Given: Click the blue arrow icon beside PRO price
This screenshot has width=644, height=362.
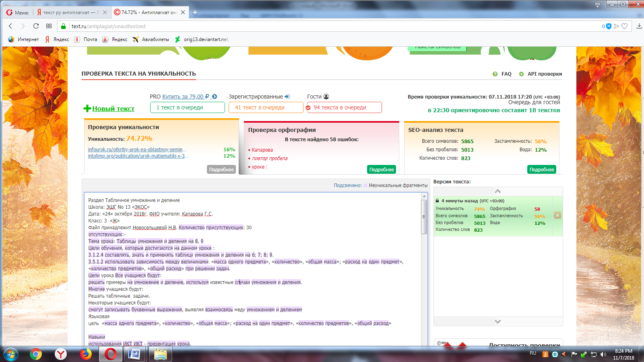Looking at the screenshot, I should 215,97.
